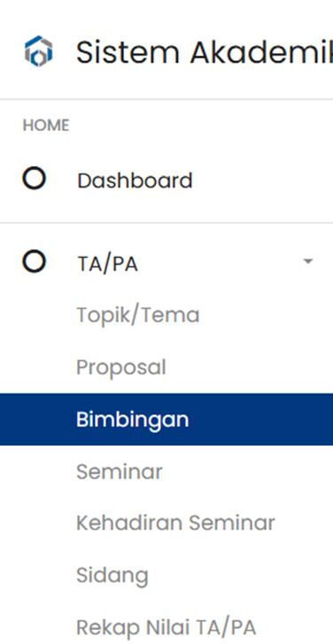The width and height of the screenshot is (333, 644).
Task: Click the hexagon Sistem Akademik logo
Action: pyautogui.click(x=39, y=51)
